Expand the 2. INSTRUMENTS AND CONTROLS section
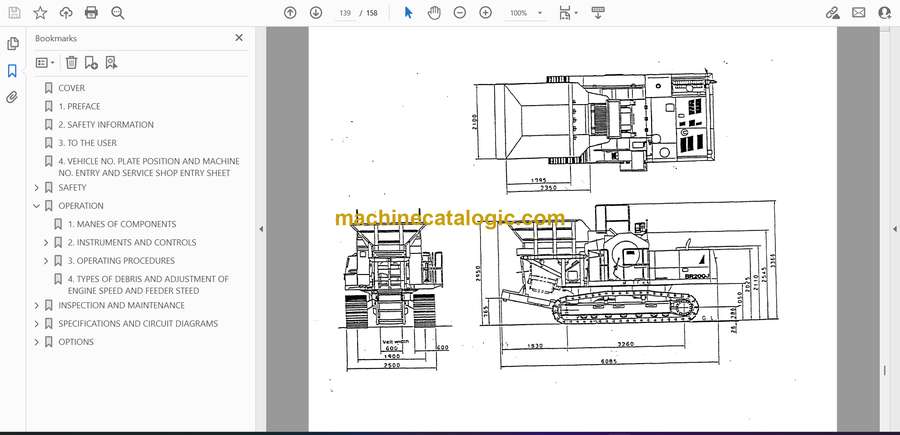The width and height of the screenshot is (900, 435). tap(46, 243)
